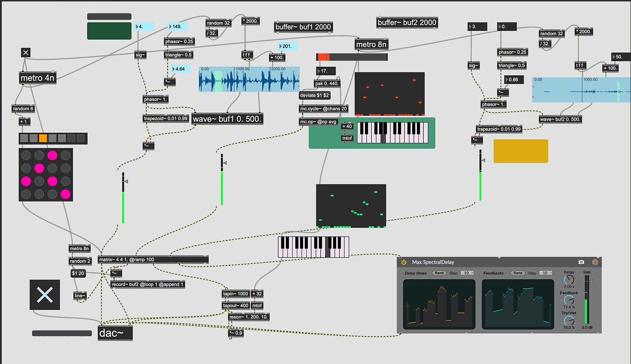Click the Feedbacks Step box showing 10

546,273
